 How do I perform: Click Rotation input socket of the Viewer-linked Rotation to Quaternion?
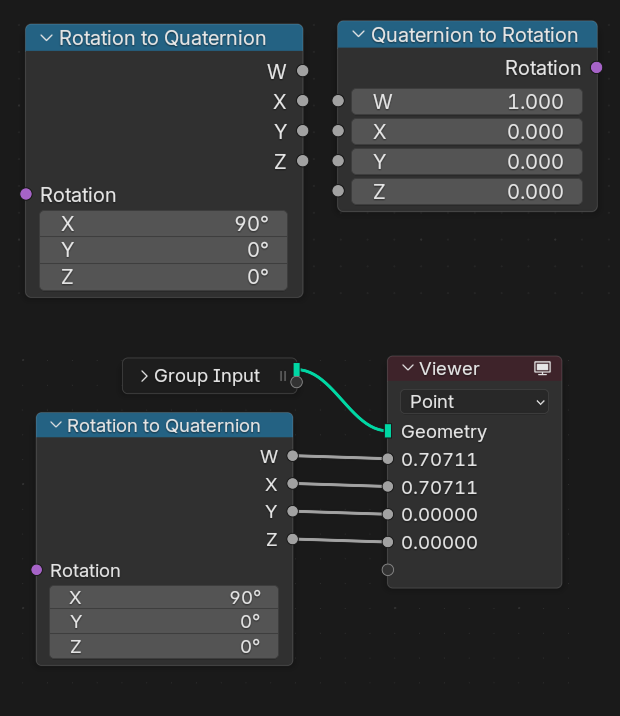tap(37, 570)
